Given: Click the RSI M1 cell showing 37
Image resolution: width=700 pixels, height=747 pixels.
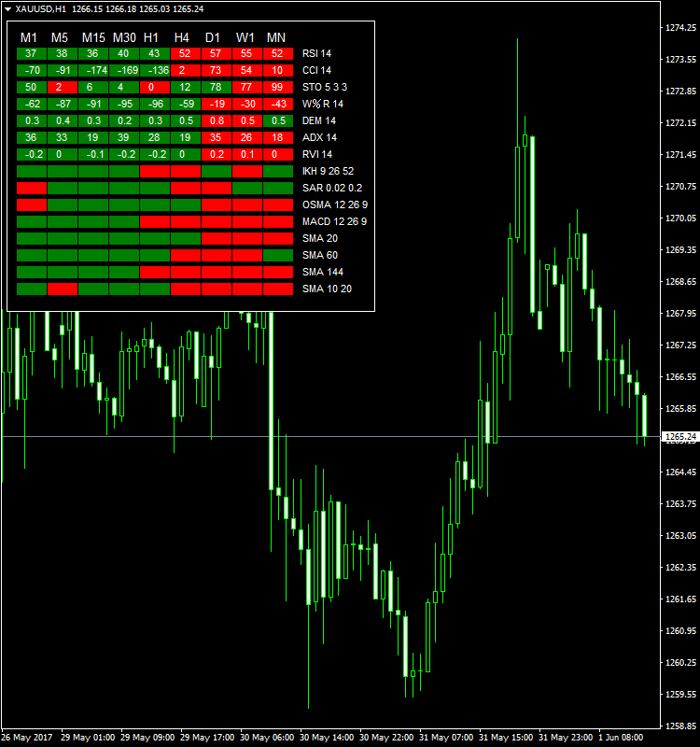Looking at the screenshot, I should [x=32, y=54].
